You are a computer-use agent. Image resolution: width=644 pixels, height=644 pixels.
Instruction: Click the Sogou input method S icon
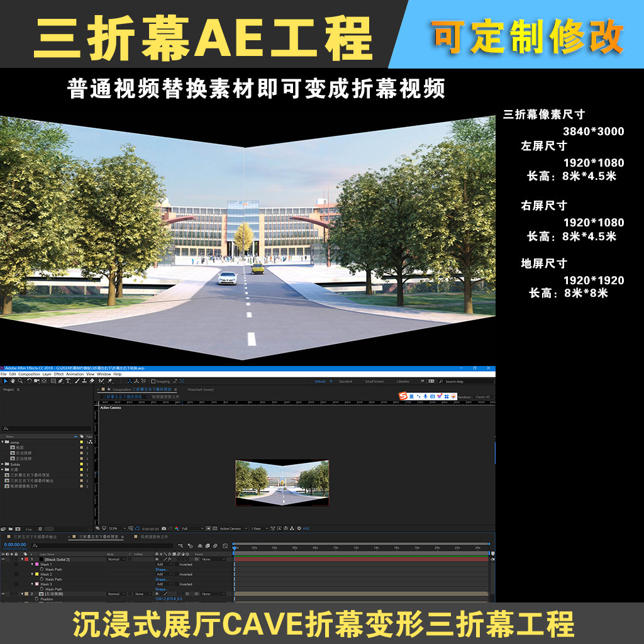coord(403,396)
